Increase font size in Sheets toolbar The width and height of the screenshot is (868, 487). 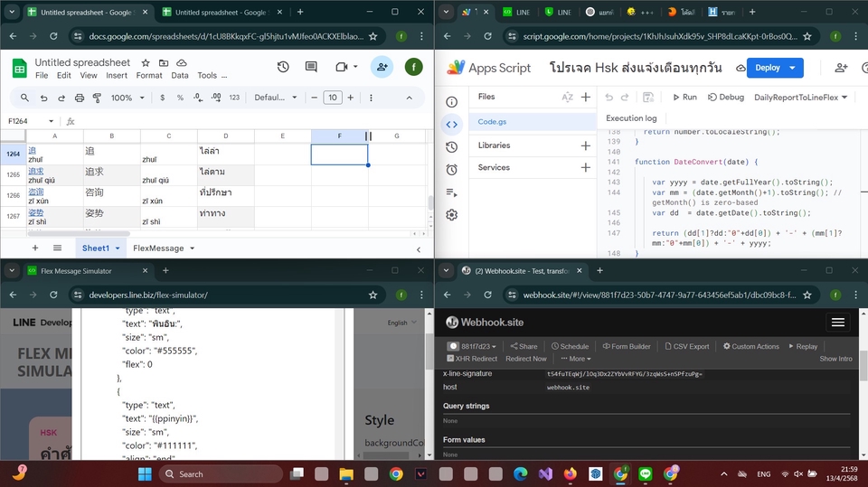tap(351, 98)
